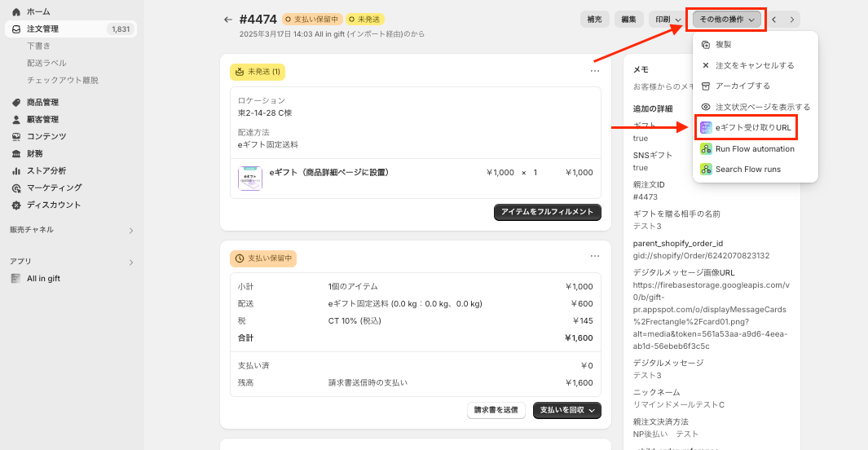Expand the 支払いを回収 dropdown

point(568,410)
